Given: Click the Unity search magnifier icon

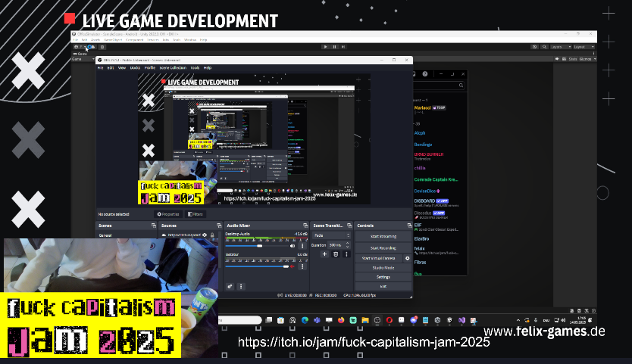Looking at the screenshot, I should [x=544, y=47].
